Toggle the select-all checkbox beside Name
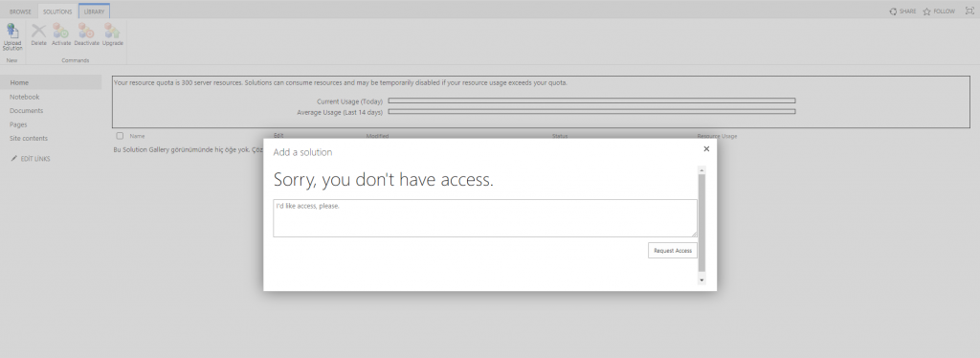 [x=120, y=136]
